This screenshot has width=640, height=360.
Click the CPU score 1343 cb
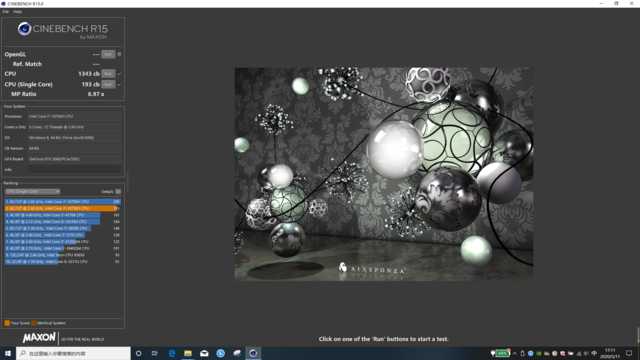(x=89, y=74)
